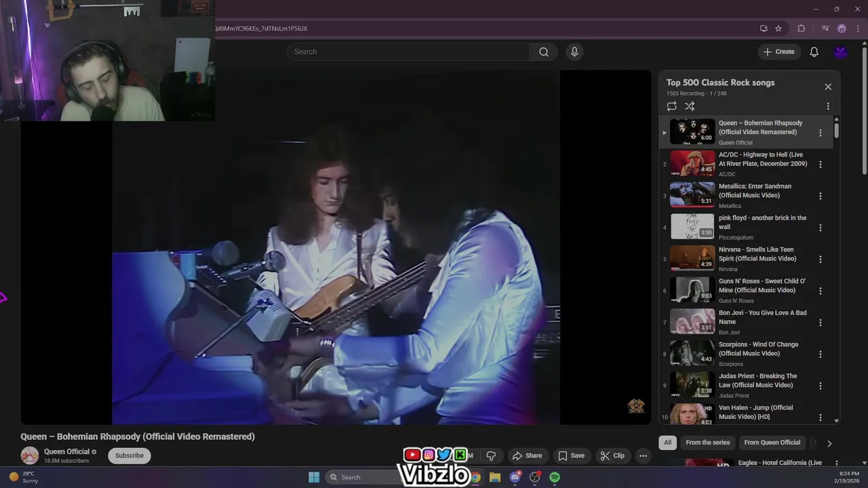Dislike the video
Screen dimensions: 868x488
pyautogui.click(x=492, y=455)
